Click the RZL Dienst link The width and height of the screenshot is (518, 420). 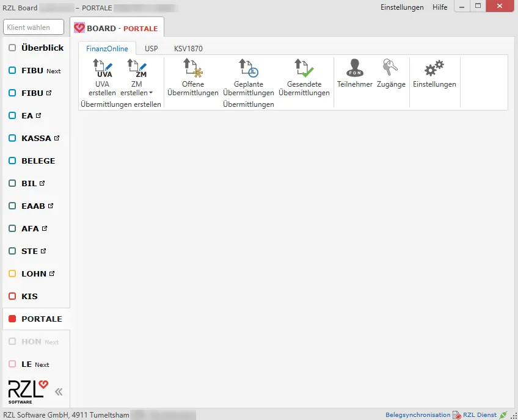[480, 415]
